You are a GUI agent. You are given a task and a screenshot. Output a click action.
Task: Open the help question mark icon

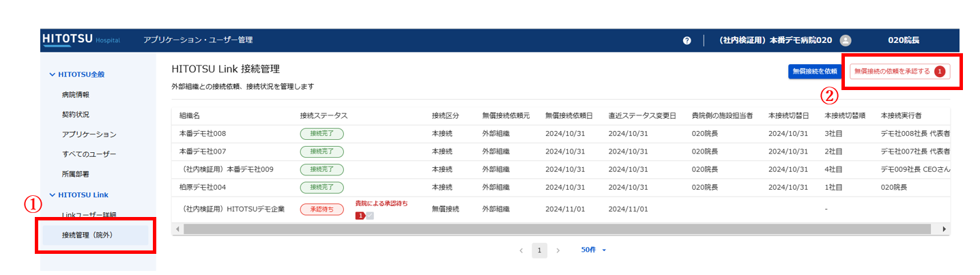[687, 40]
